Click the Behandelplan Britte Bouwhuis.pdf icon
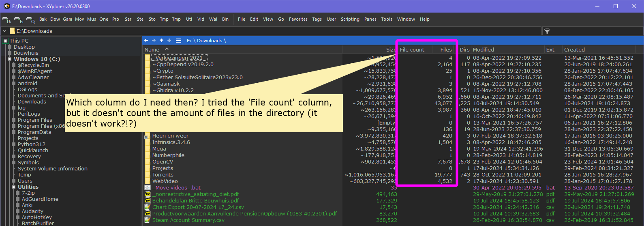Screen dimensions: 644x226 click(148, 201)
